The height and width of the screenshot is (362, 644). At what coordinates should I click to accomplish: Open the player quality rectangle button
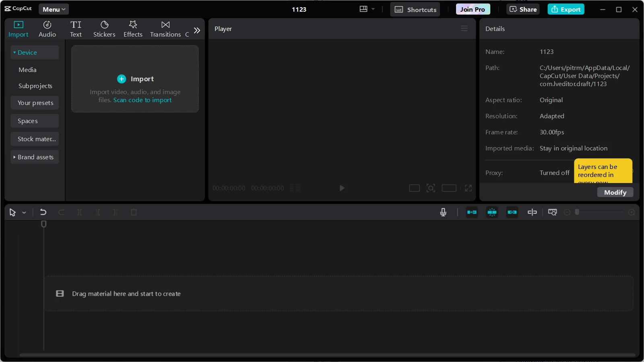[x=415, y=188]
